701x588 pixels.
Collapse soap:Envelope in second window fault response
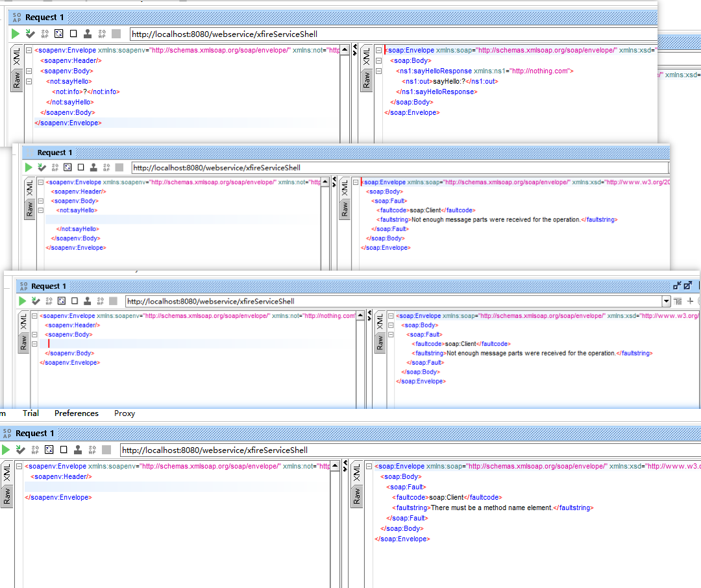356,182
